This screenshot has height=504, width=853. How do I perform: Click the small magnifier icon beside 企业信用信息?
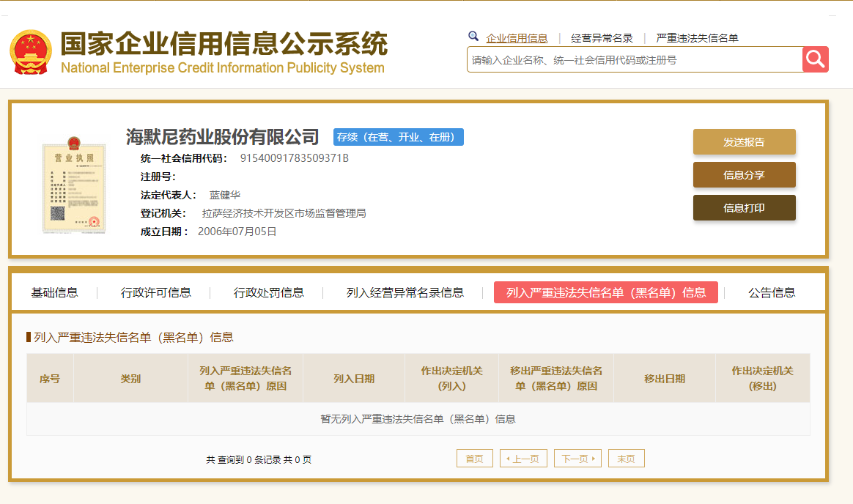point(473,37)
